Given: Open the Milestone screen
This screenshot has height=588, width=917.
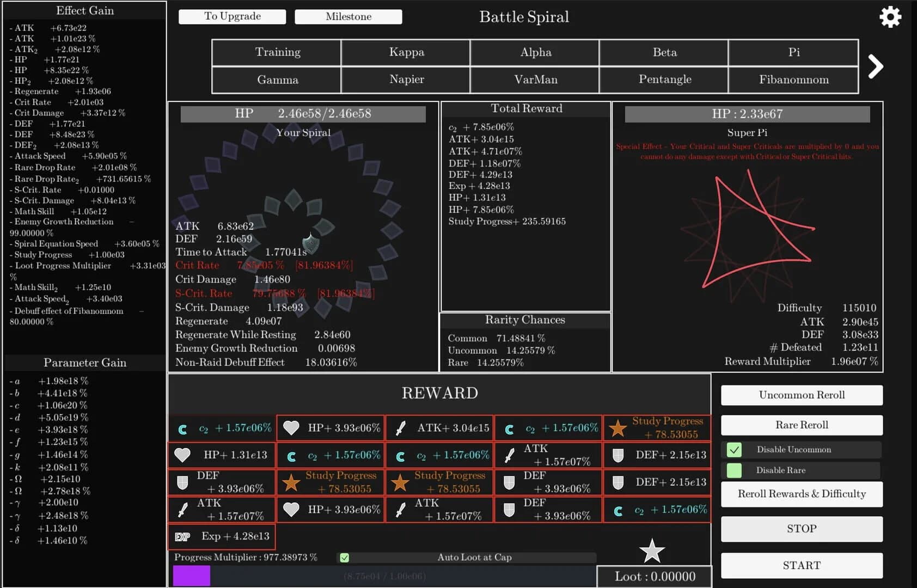Looking at the screenshot, I should click(x=348, y=16).
